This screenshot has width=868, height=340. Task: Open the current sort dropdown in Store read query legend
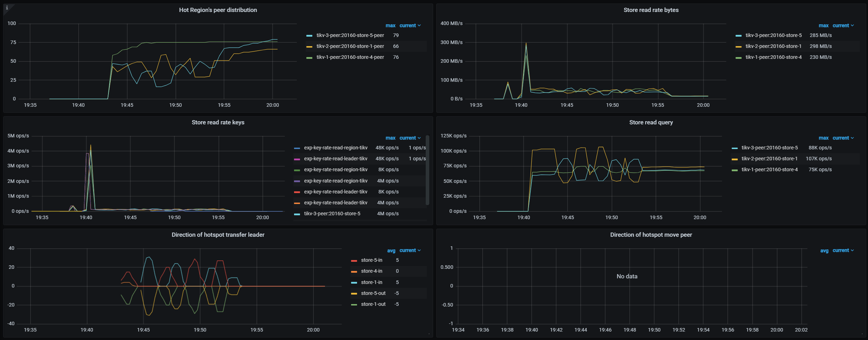coord(844,138)
